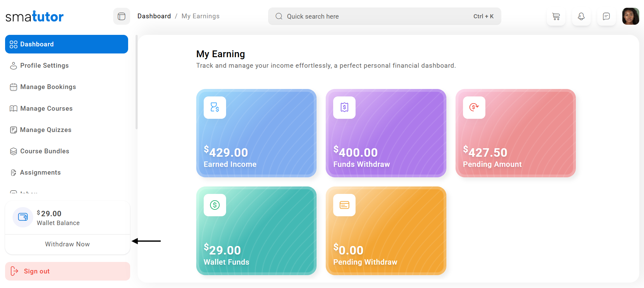
Task: Toggle the sidebar collapse icon
Action: (121, 16)
